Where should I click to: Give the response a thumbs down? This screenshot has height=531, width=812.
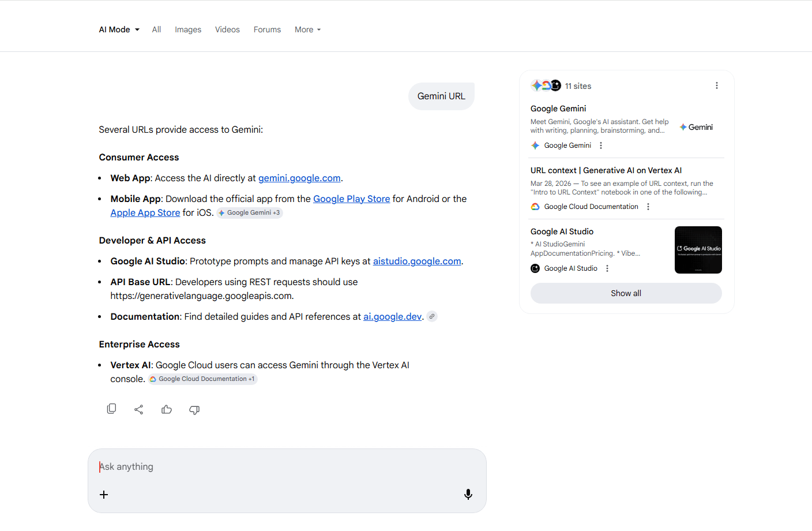coord(194,410)
